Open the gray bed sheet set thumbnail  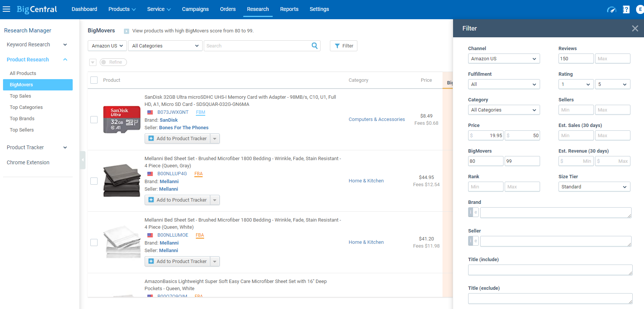(122, 181)
